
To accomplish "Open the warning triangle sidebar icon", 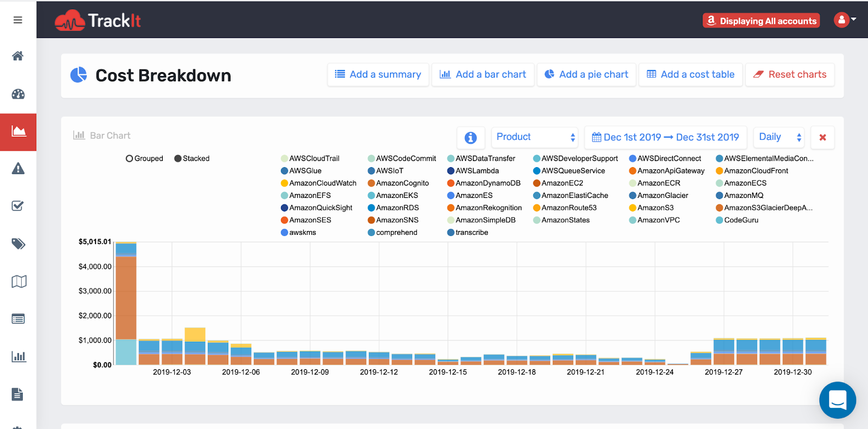I will click(x=18, y=169).
